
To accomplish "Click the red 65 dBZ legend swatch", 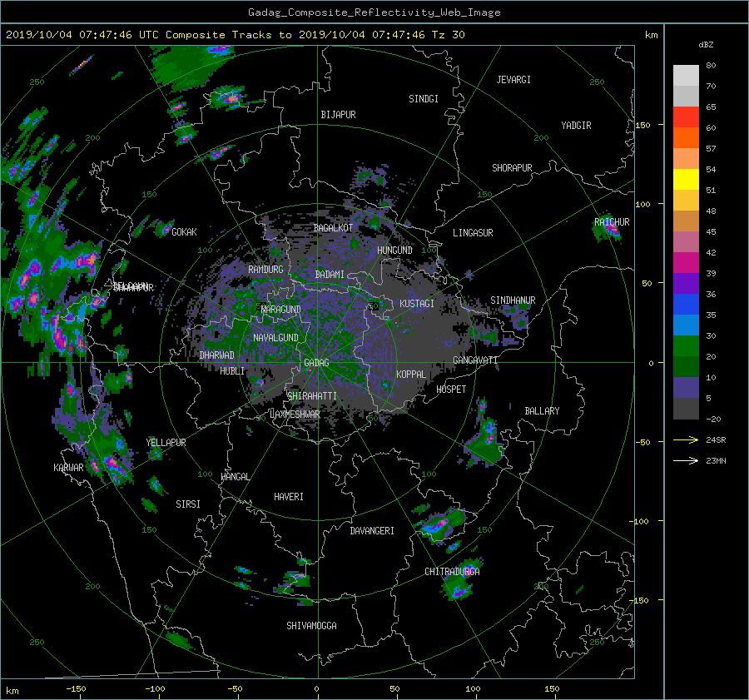I will pos(686,117).
